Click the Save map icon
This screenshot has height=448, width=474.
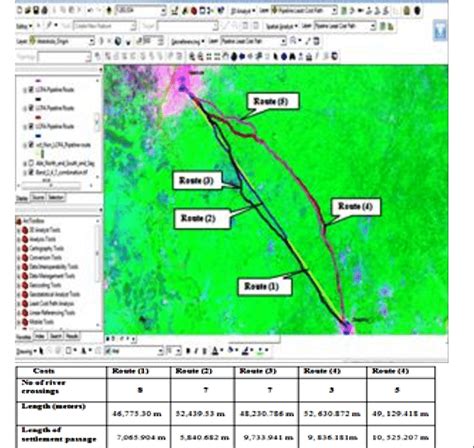pyautogui.click(x=36, y=10)
